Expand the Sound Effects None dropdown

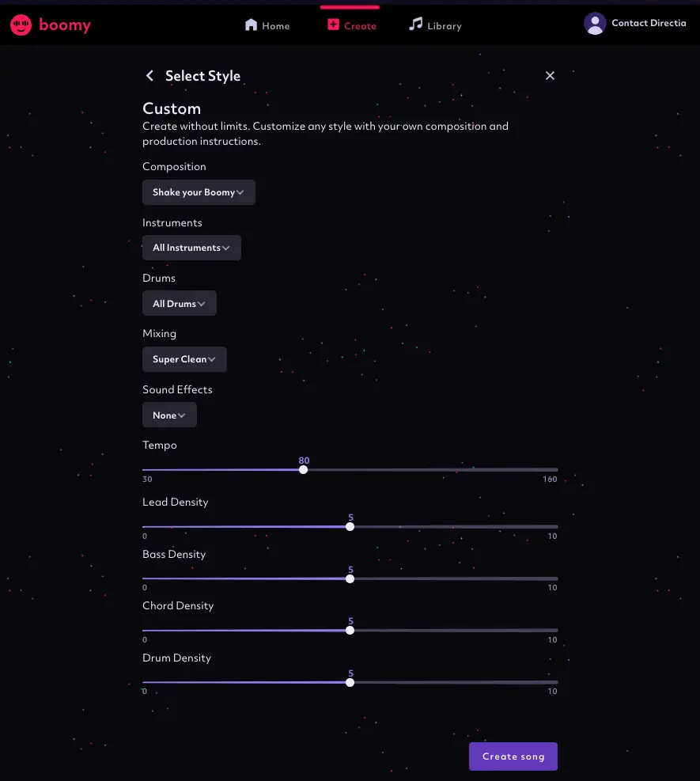[169, 415]
